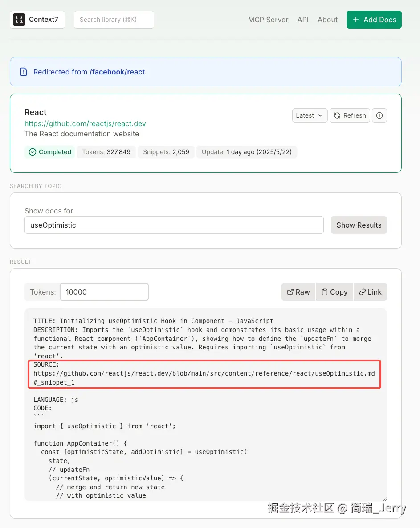Click the info icon beside Refresh
The image size is (420, 528).
click(379, 115)
